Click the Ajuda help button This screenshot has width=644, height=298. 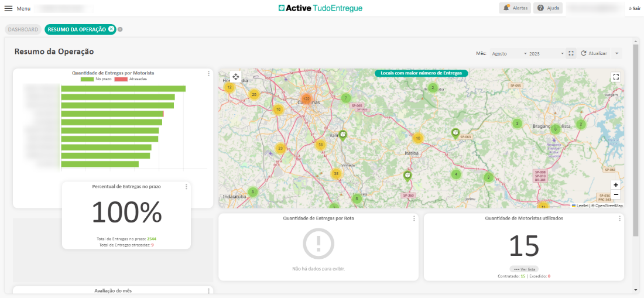(547, 8)
